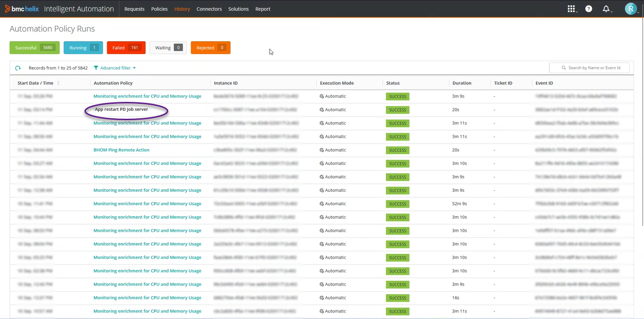Switch to the Solutions tab

pyautogui.click(x=238, y=9)
